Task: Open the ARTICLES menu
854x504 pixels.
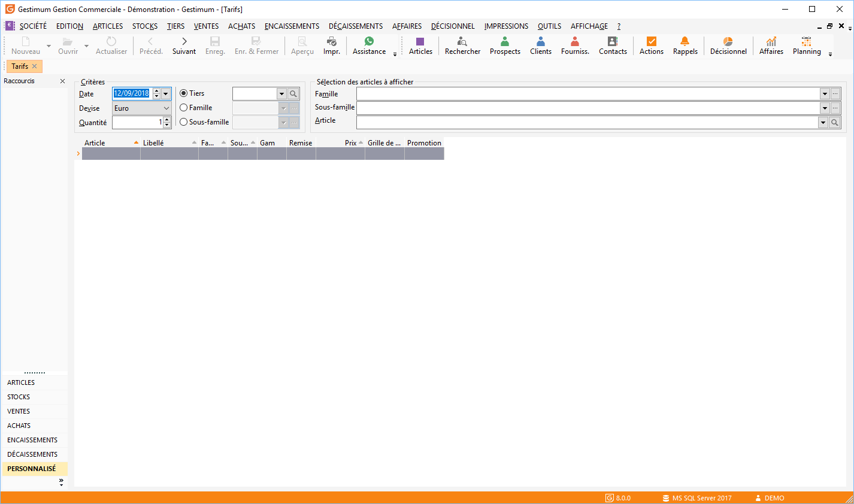Action: click(x=108, y=26)
